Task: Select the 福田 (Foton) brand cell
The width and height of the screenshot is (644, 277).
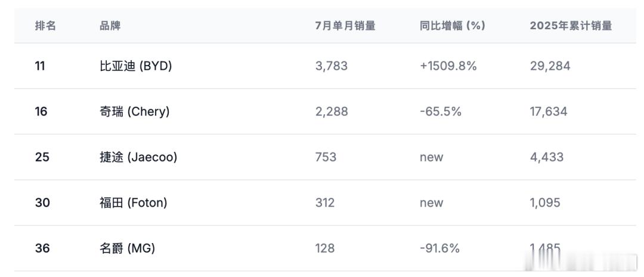Action: (133, 203)
